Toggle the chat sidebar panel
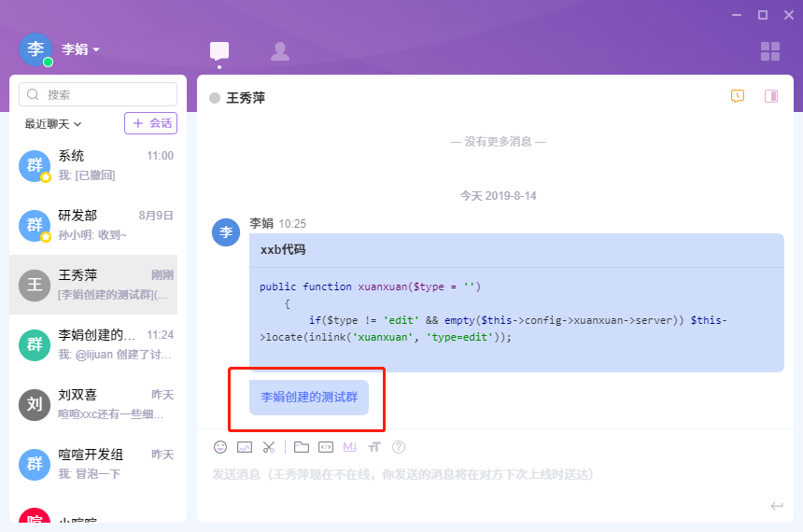This screenshot has width=803, height=532. pos(771,96)
